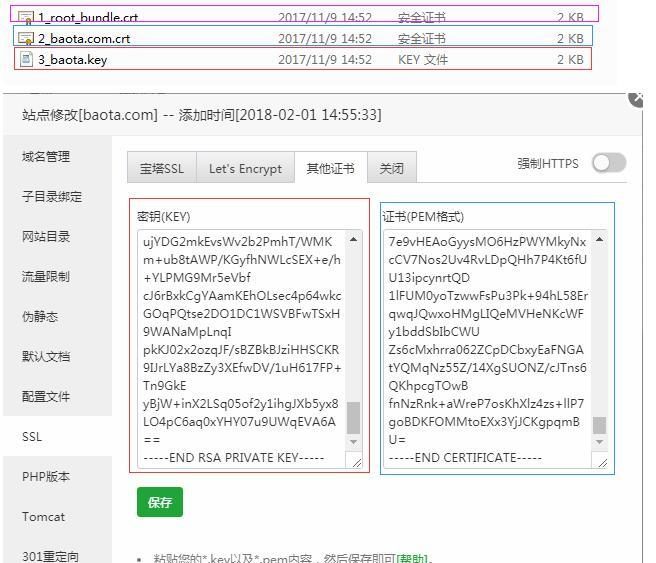The image size is (656, 563).
Task: Click the KEY box scroll-up arrow
Action: pos(354,240)
